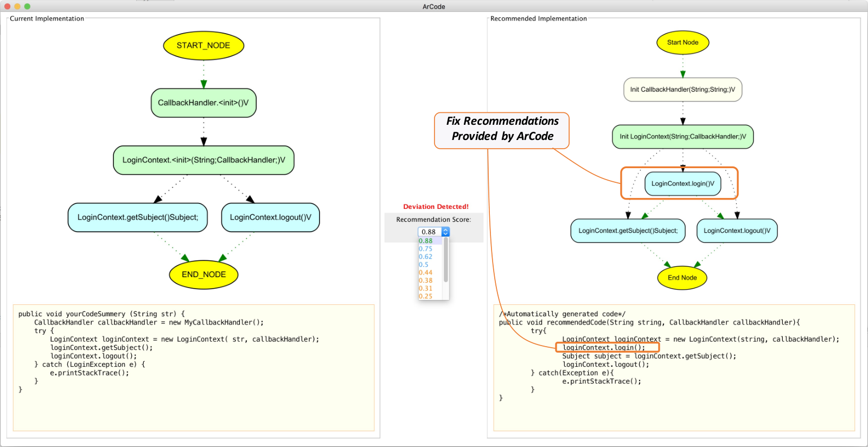Select the 0.88 value field of the score box
868x447 pixels.
click(430, 232)
